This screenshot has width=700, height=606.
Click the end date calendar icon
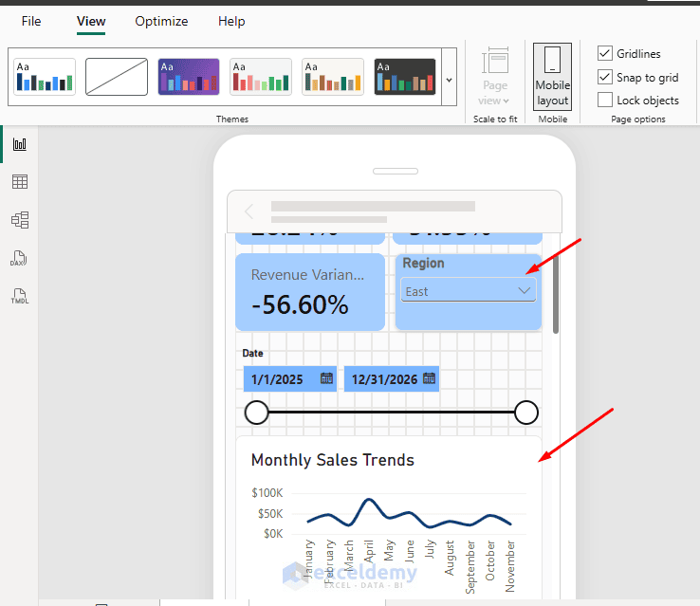coord(429,378)
